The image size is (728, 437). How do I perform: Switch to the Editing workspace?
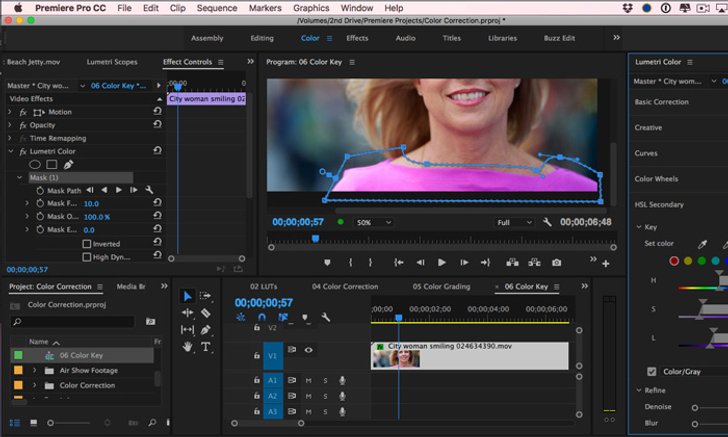coord(262,38)
